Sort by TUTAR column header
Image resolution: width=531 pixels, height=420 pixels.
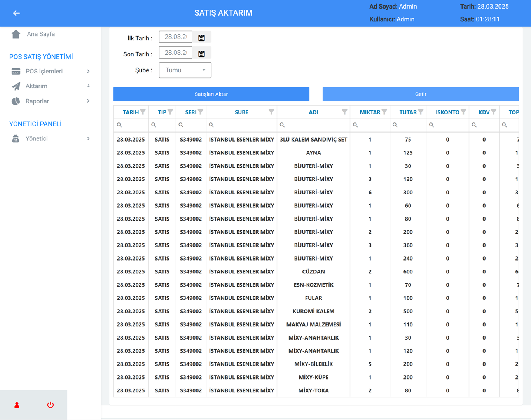(x=408, y=112)
